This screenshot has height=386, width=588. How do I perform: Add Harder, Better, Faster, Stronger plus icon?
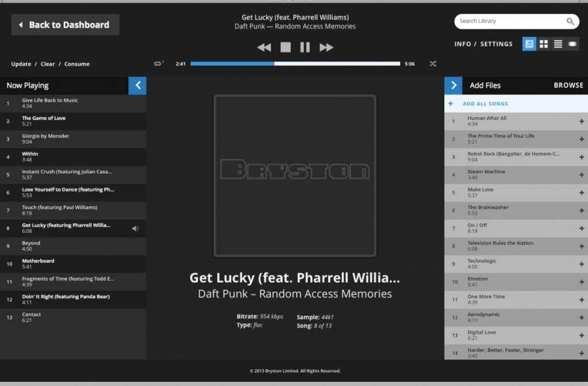[x=581, y=353]
